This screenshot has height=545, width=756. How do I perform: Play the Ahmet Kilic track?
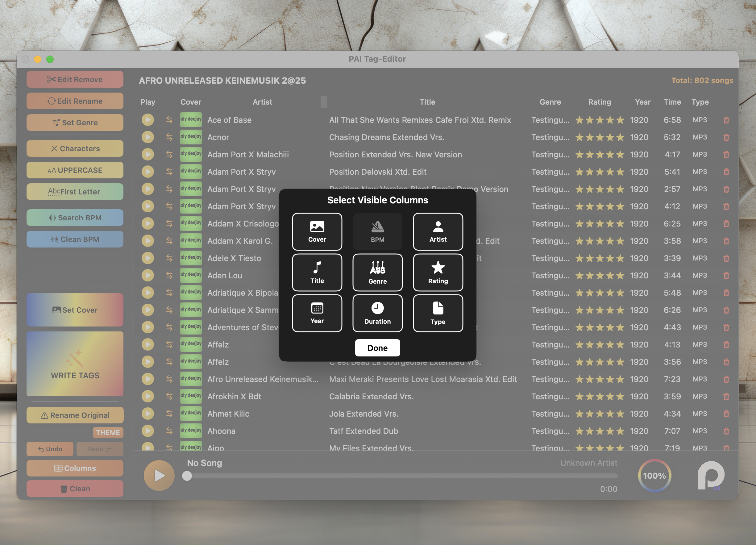coord(148,414)
